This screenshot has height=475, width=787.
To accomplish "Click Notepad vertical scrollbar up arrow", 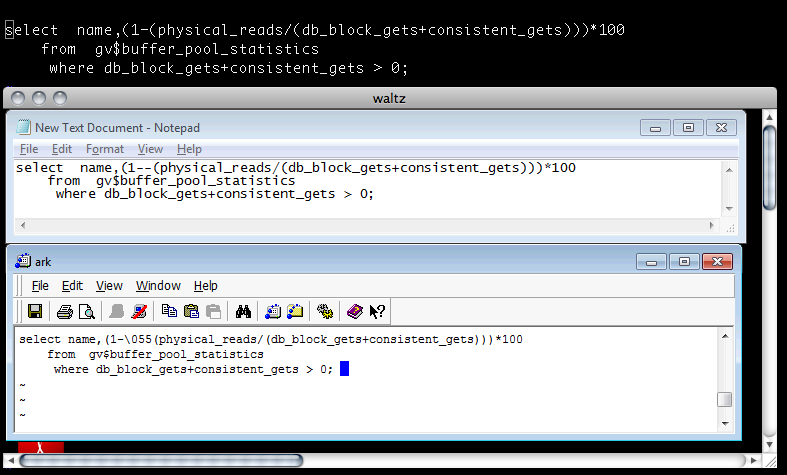I will (729, 170).
